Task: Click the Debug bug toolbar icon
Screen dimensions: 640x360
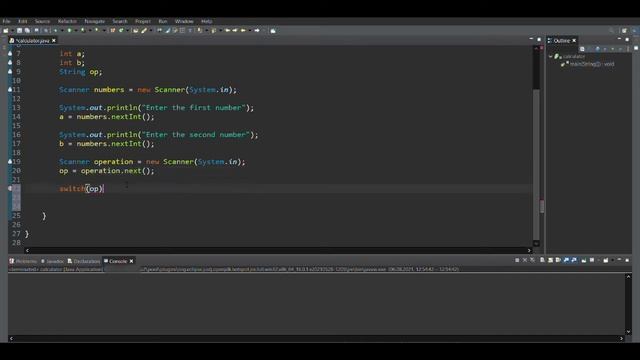Action: click(x=56, y=31)
